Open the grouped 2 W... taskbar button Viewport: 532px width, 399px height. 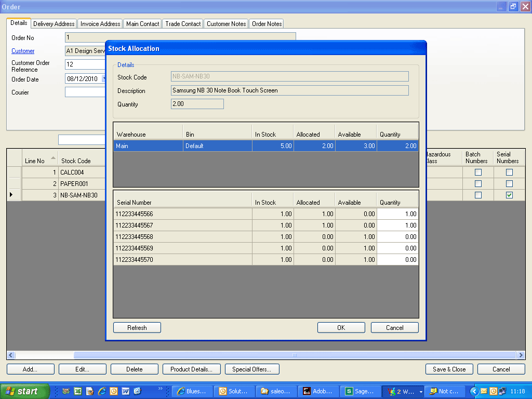pos(403,391)
